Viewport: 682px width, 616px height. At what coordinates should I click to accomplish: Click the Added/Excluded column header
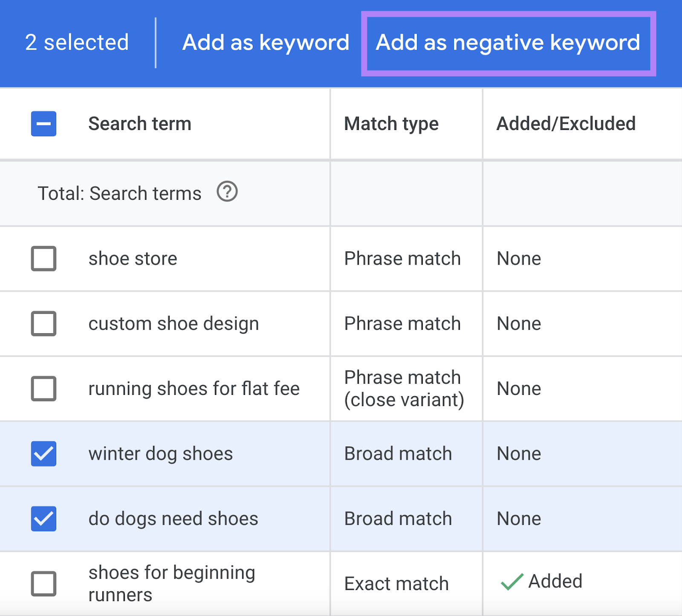(566, 124)
